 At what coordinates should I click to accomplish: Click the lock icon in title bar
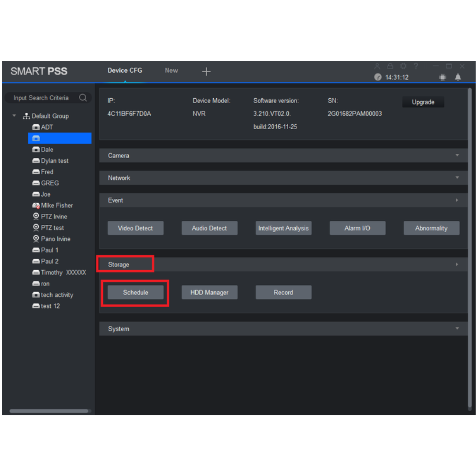click(390, 66)
